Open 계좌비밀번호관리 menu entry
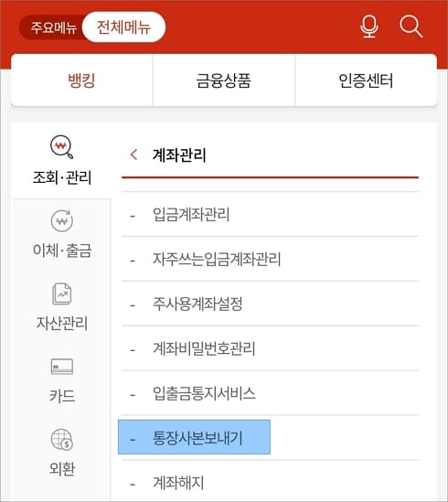 pos(270,348)
